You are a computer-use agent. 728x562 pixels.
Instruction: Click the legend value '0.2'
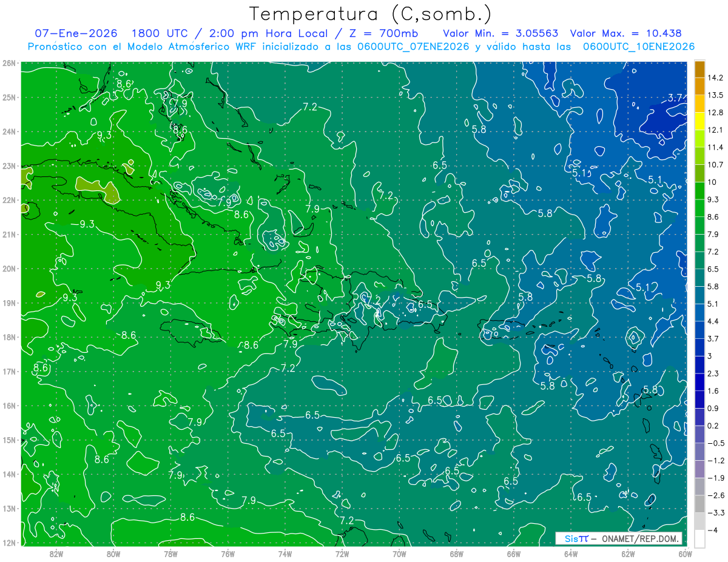tap(713, 426)
